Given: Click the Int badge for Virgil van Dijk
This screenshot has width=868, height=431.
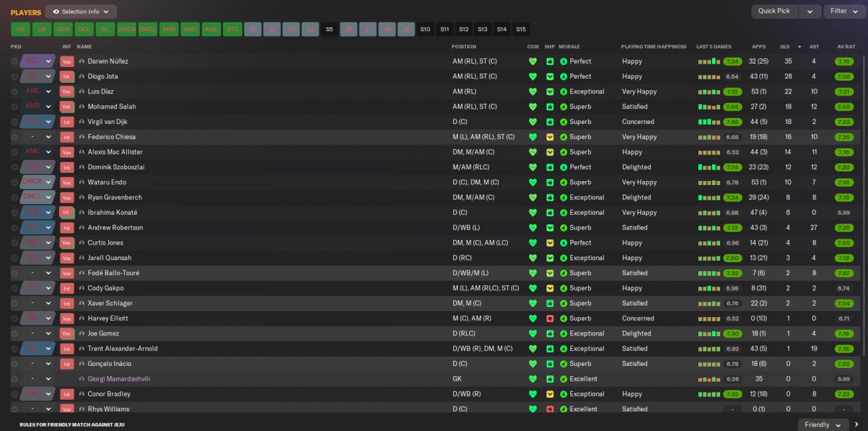Looking at the screenshot, I should pos(66,122).
